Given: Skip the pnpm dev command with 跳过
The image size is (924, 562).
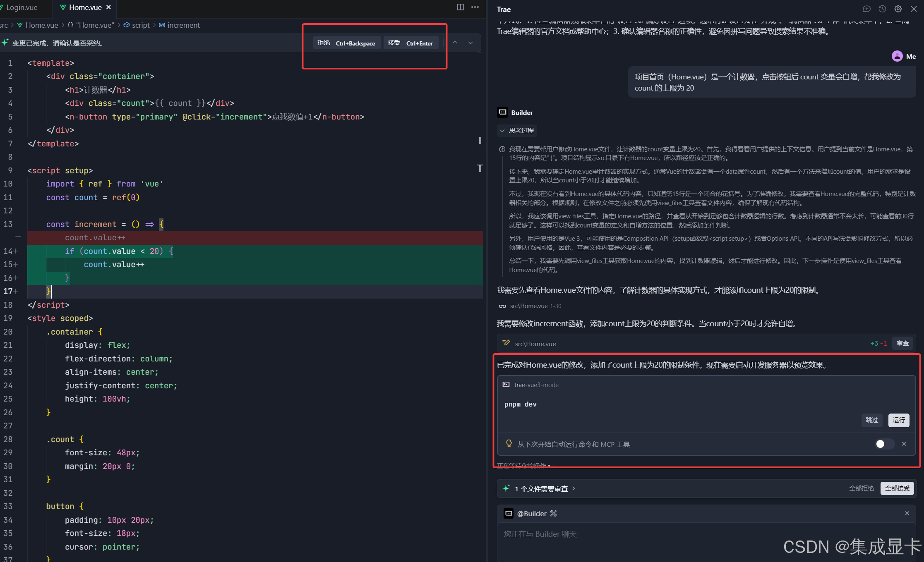Looking at the screenshot, I should pyautogui.click(x=872, y=420).
